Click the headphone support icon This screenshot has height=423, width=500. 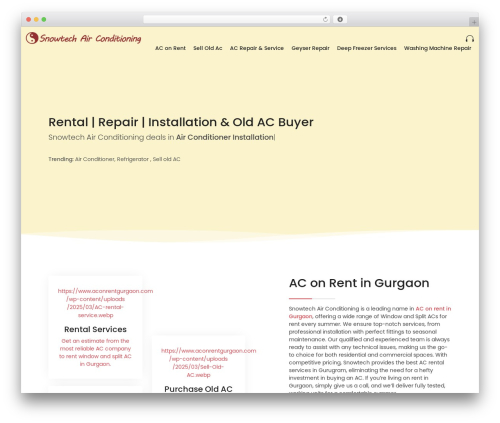[x=470, y=39]
